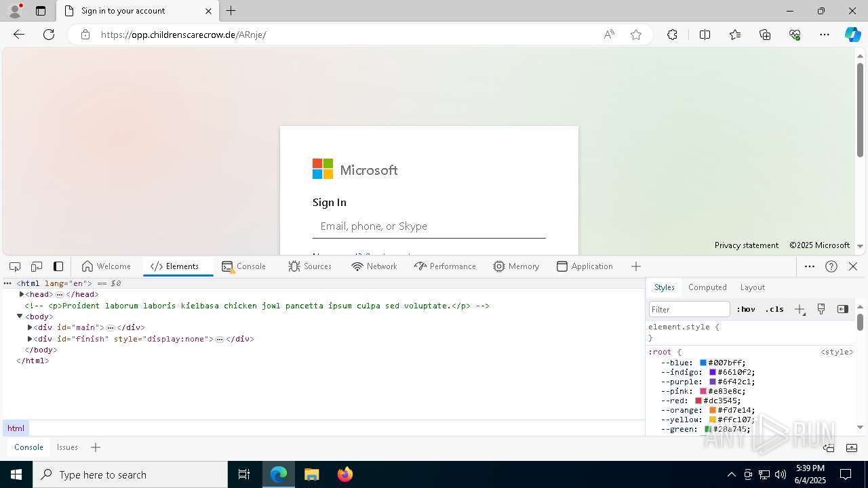
Task: Open Browser essentials heart icon
Action: click(x=795, y=35)
